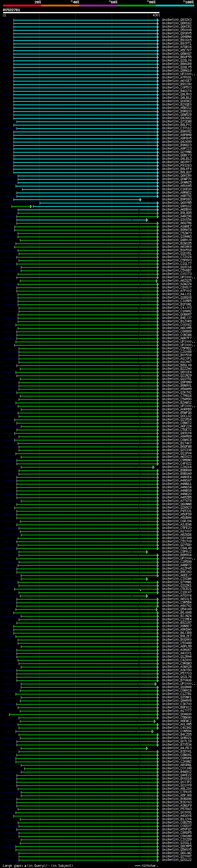Screen dimensions: 197x868
Task: Click the label UniRef100_A5C7K7
Action: [x=177, y=50]
